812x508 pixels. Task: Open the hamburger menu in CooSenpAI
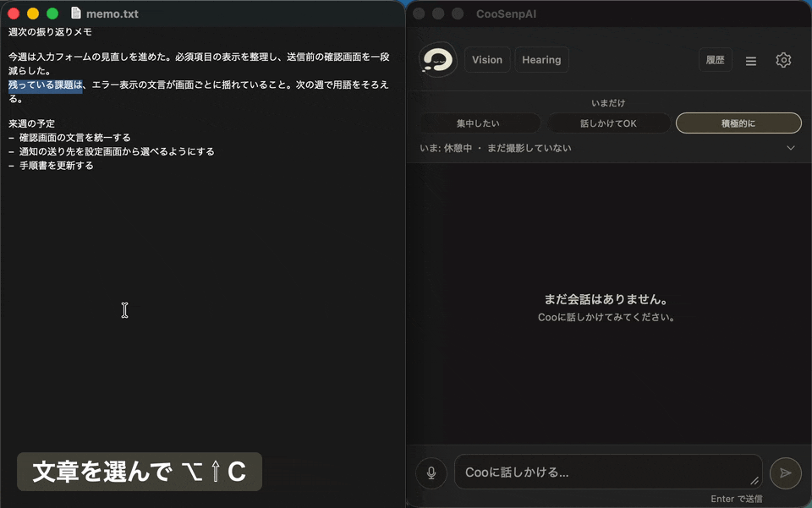(751, 61)
